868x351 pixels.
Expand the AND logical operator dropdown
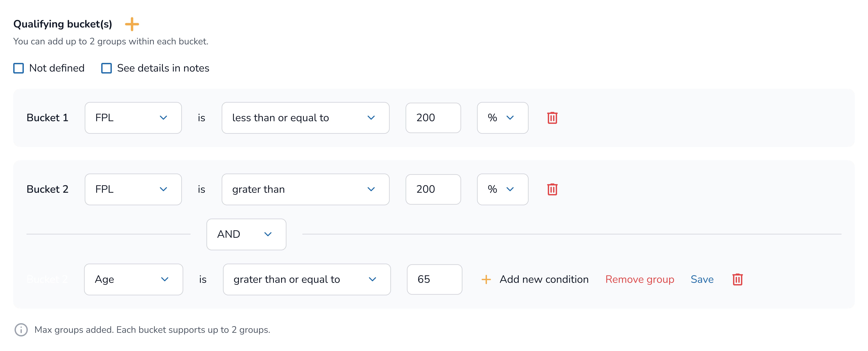(x=246, y=234)
